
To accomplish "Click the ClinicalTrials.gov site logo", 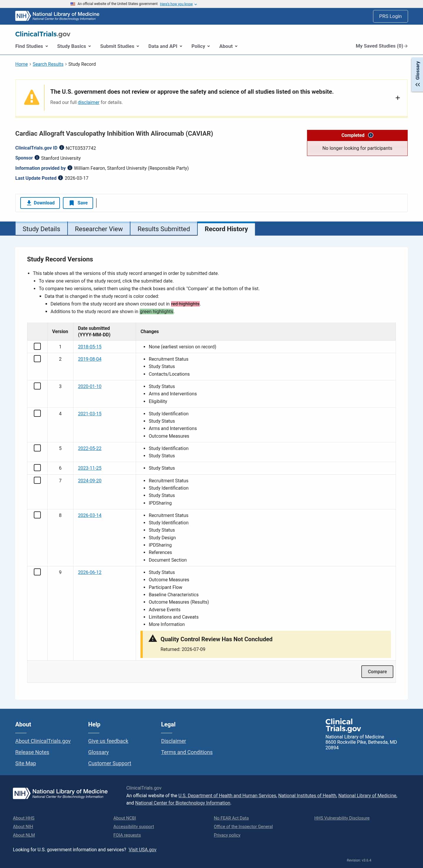I will coord(43,34).
